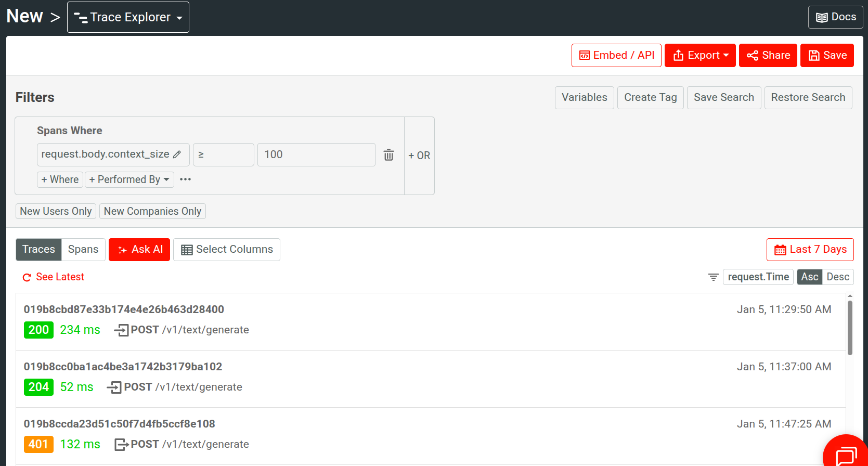Toggle New Users Only filter
The width and height of the screenshot is (868, 466).
point(56,211)
